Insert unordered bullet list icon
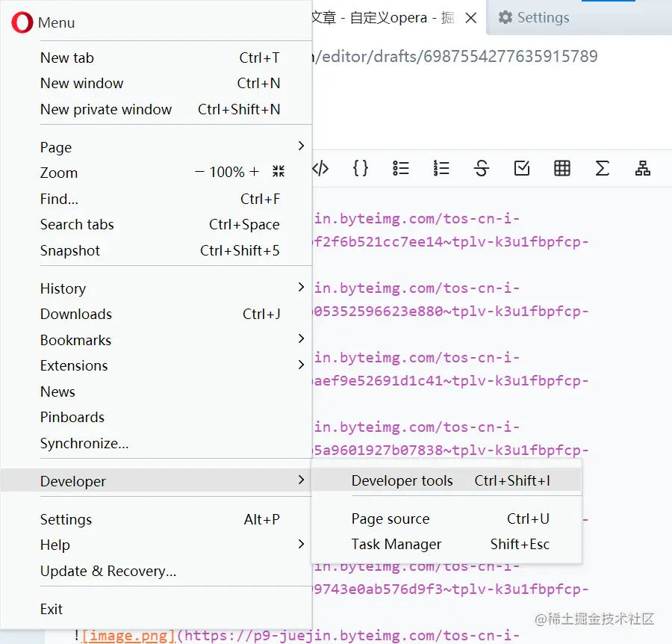 [x=401, y=168]
